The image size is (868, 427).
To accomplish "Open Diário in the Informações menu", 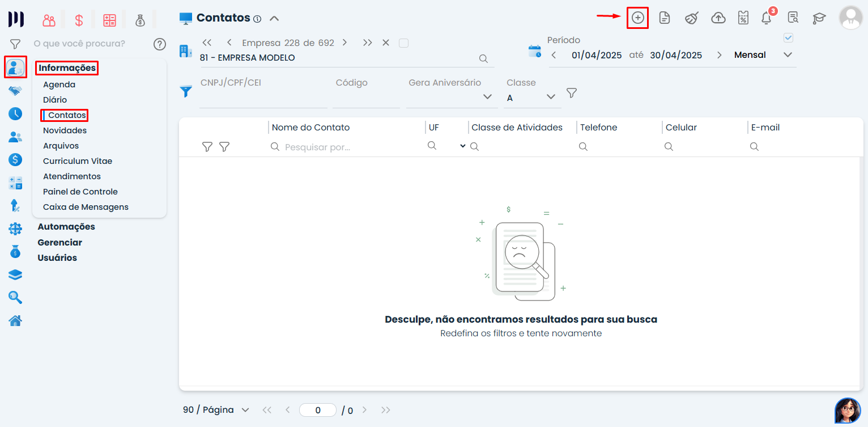I will click(55, 100).
